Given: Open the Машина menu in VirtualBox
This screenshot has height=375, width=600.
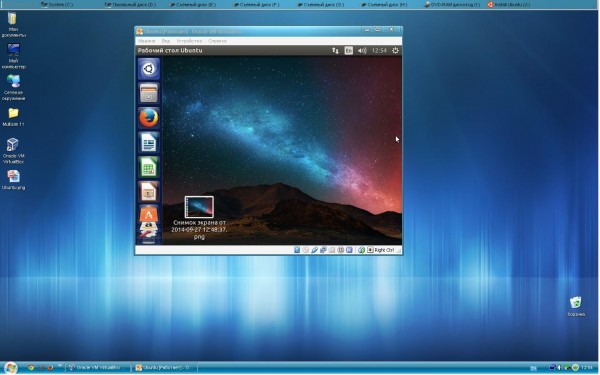Looking at the screenshot, I should (147, 41).
